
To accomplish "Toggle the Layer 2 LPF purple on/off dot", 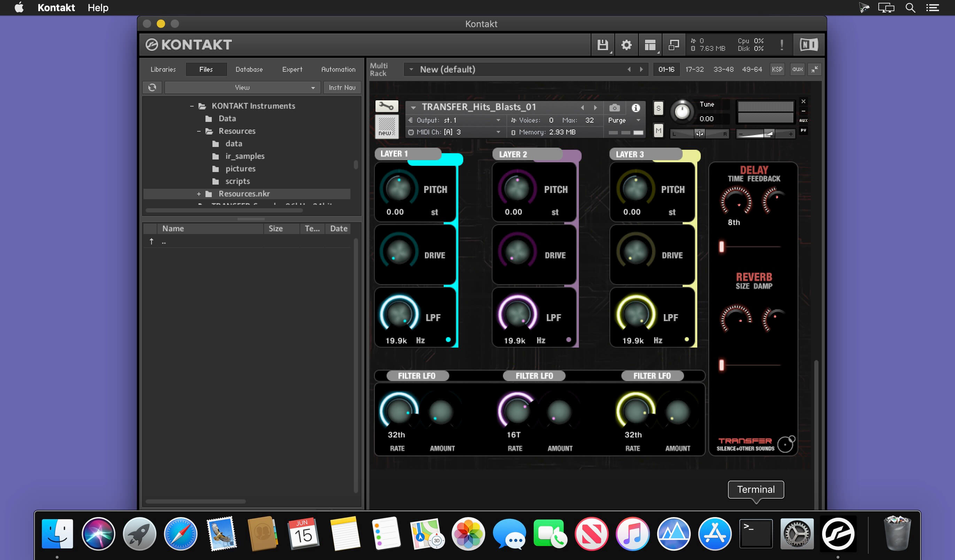I will tap(568, 340).
